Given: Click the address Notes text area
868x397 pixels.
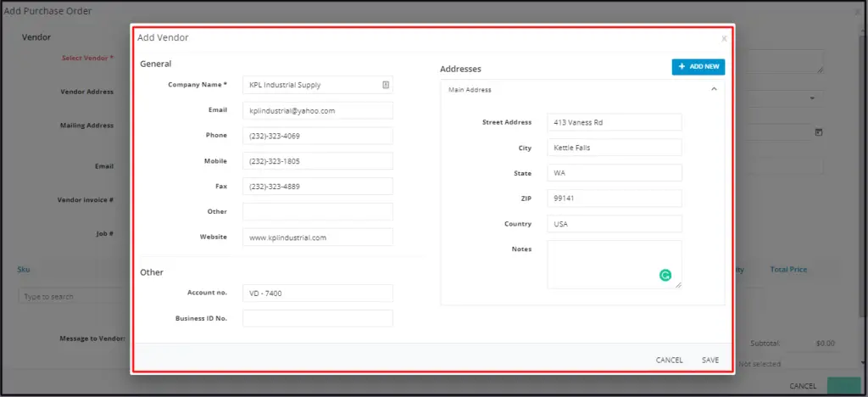Looking at the screenshot, I should (615, 264).
